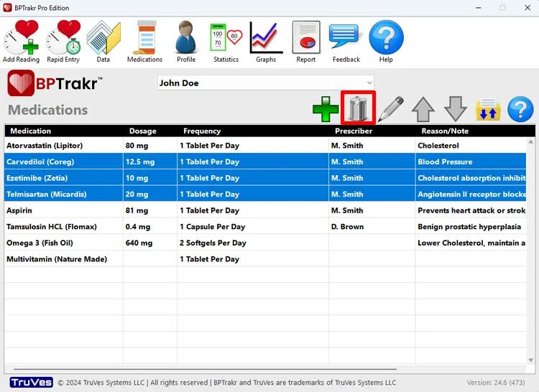Viewport: 539px width, 392px height.
Task: Open the Feedback dialog
Action: [346, 42]
